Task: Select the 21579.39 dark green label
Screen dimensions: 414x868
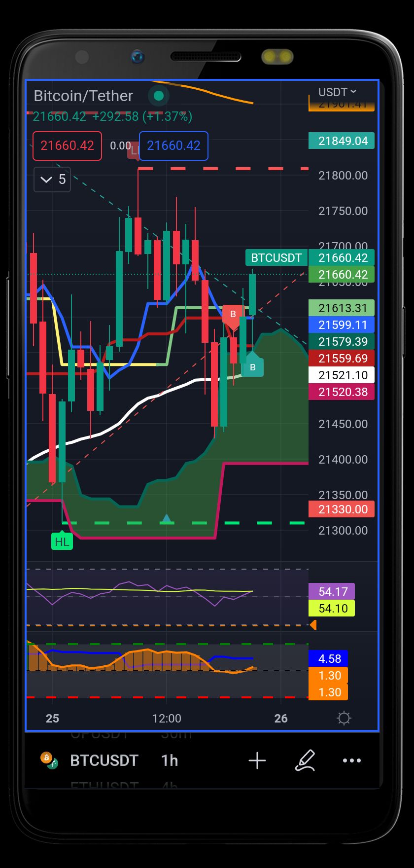Action: (x=342, y=341)
